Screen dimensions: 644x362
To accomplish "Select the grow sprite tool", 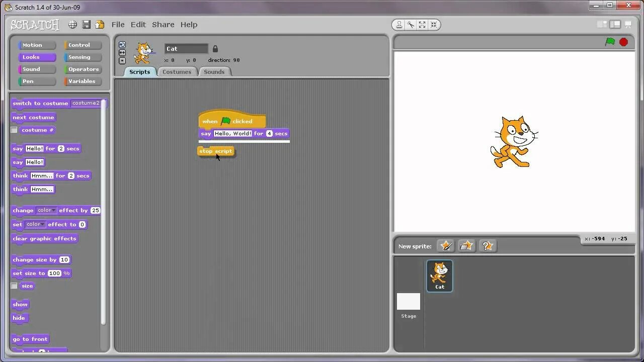I will pos(422,25).
